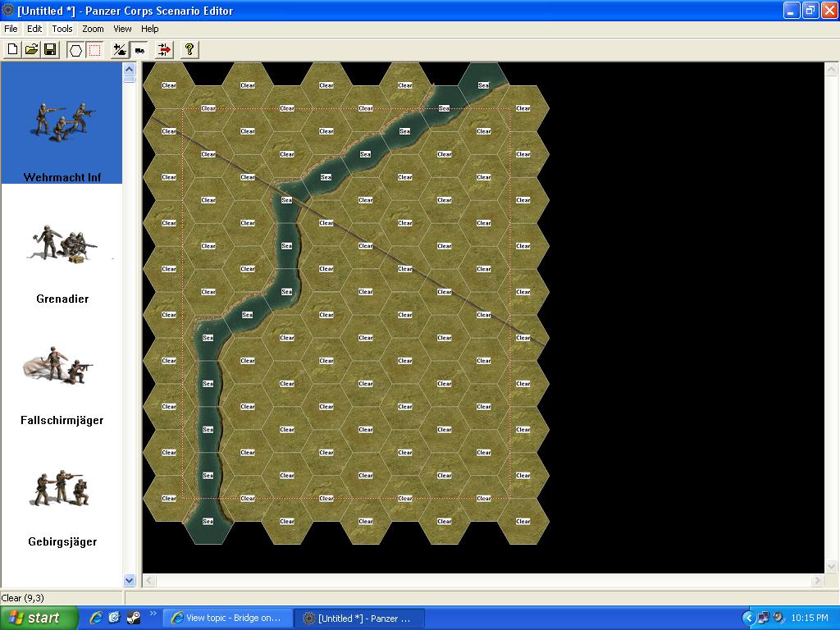The width and height of the screenshot is (840, 630).
Task: Launch Internet Explorer from quick launch
Action: point(96,618)
